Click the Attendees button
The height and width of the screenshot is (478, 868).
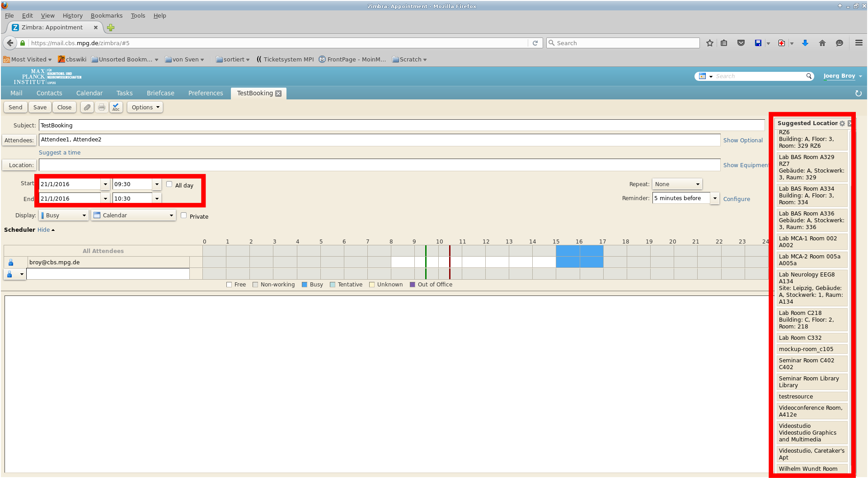point(19,141)
